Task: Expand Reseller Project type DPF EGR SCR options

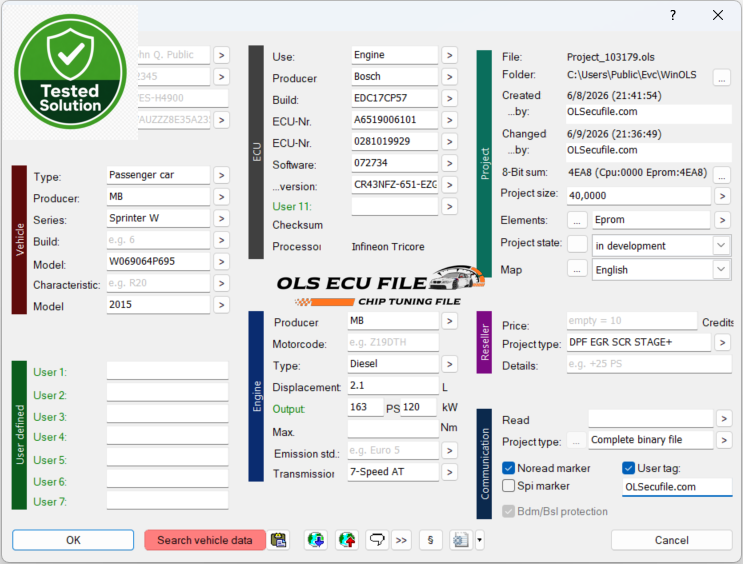Action: point(722,343)
